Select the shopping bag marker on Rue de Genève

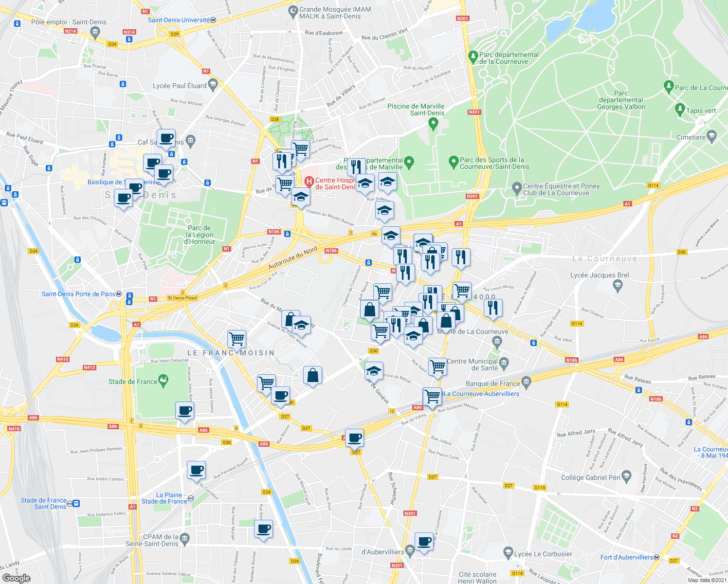click(x=312, y=374)
